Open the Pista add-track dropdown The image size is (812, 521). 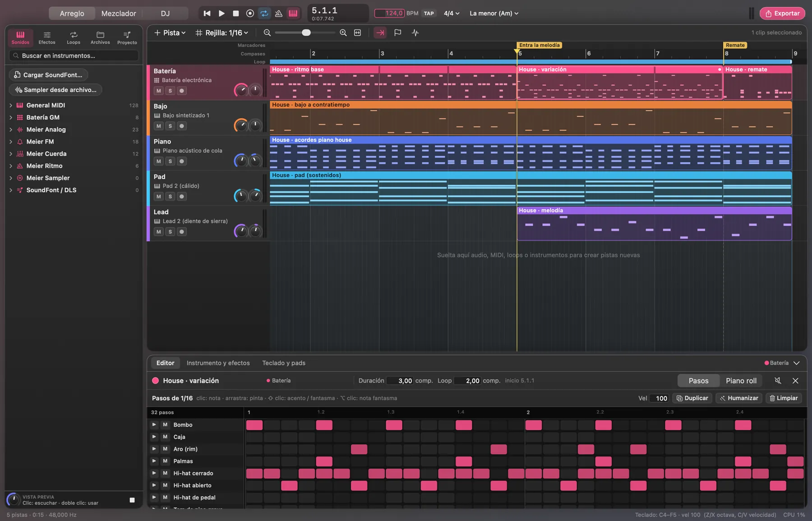(x=170, y=32)
